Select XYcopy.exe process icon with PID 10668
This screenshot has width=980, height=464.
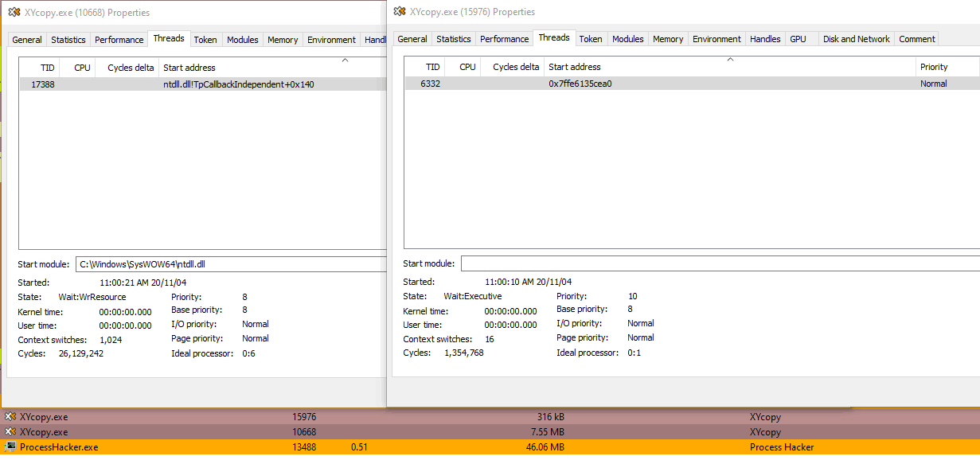coord(10,431)
